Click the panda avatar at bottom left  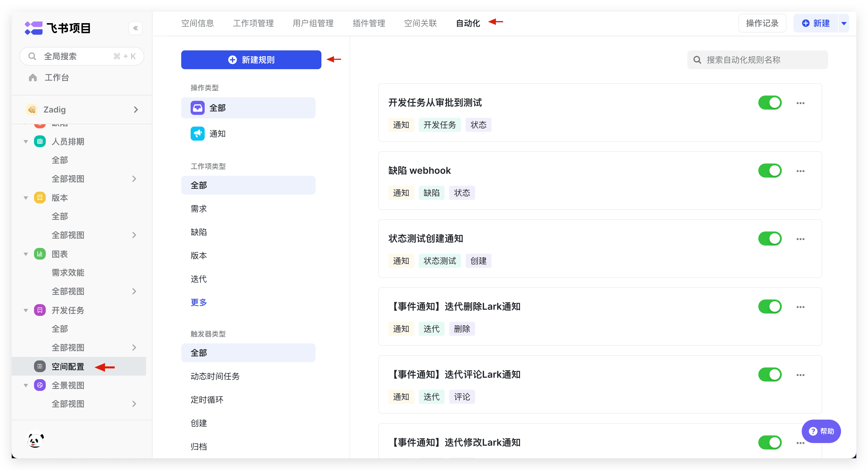click(x=35, y=439)
